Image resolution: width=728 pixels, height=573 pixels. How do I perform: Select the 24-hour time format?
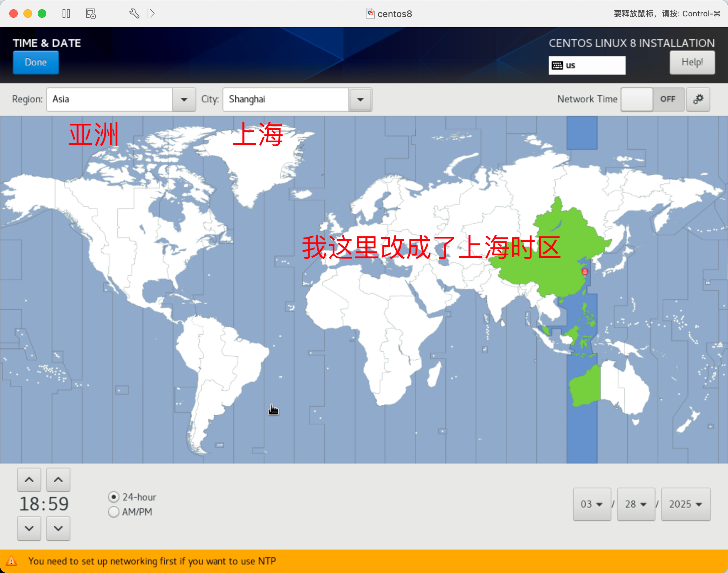pyautogui.click(x=114, y=497)
